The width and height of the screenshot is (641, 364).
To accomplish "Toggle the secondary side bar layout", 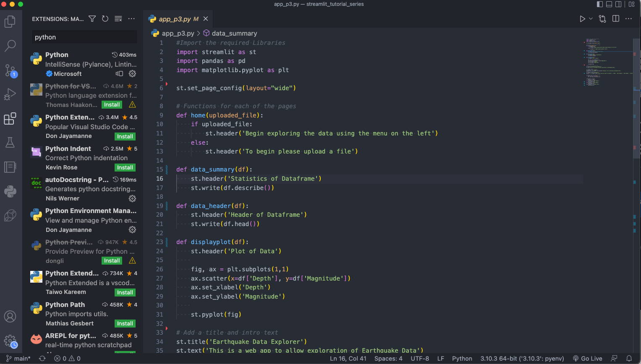I will pyautogui.click(x=618, y=4).
